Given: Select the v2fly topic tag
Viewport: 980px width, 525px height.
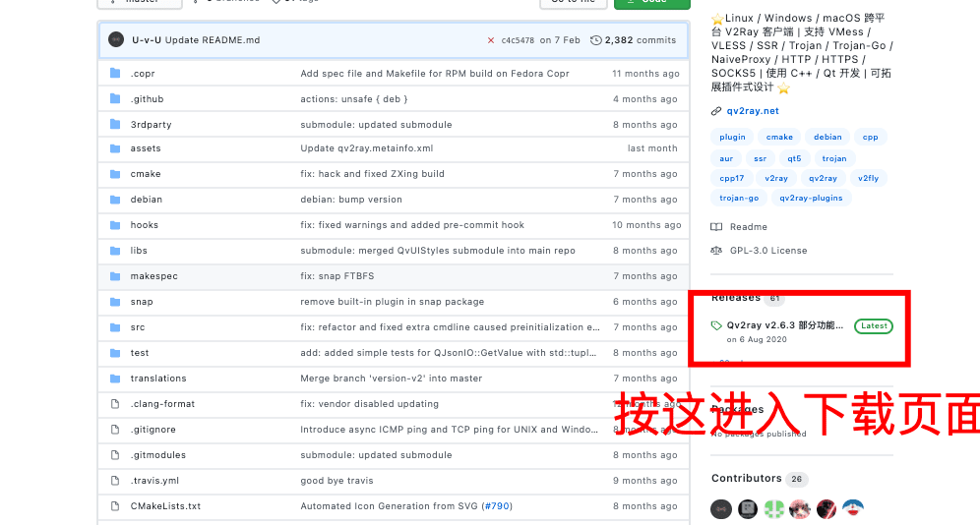Looking at the screenshot, I should (868, 178).
